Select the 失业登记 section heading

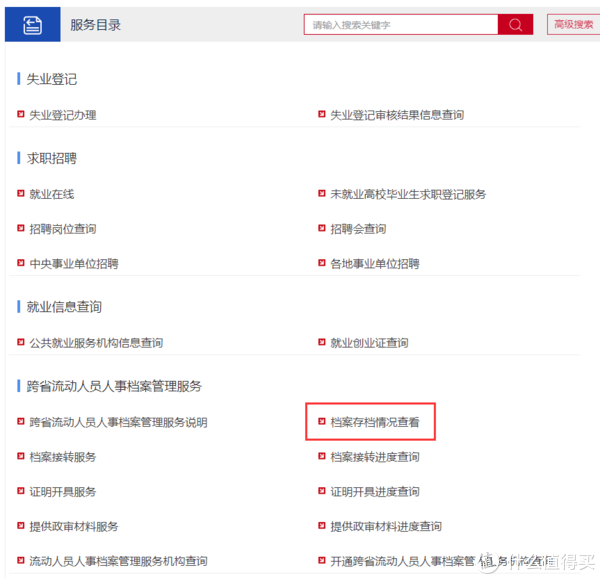(52, 79)
